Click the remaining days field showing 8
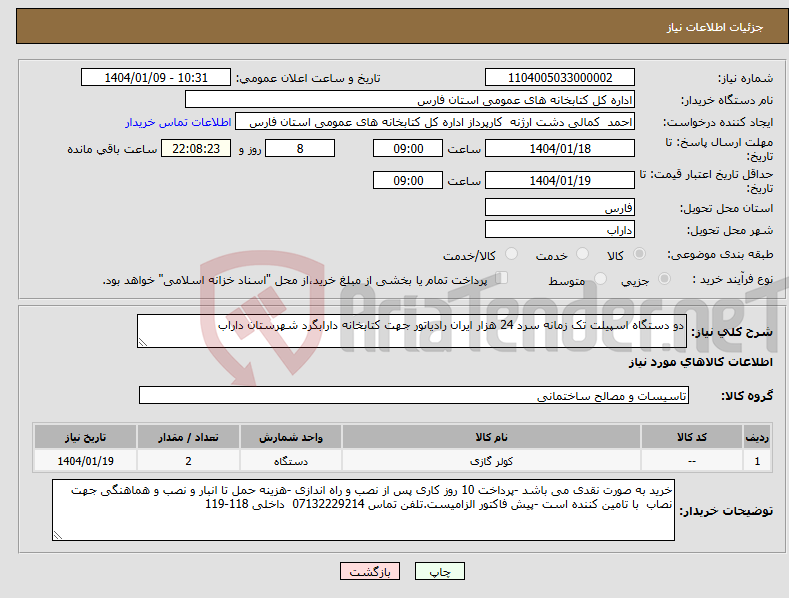Viewport: 789px width, 598px height. coord(300,148)
